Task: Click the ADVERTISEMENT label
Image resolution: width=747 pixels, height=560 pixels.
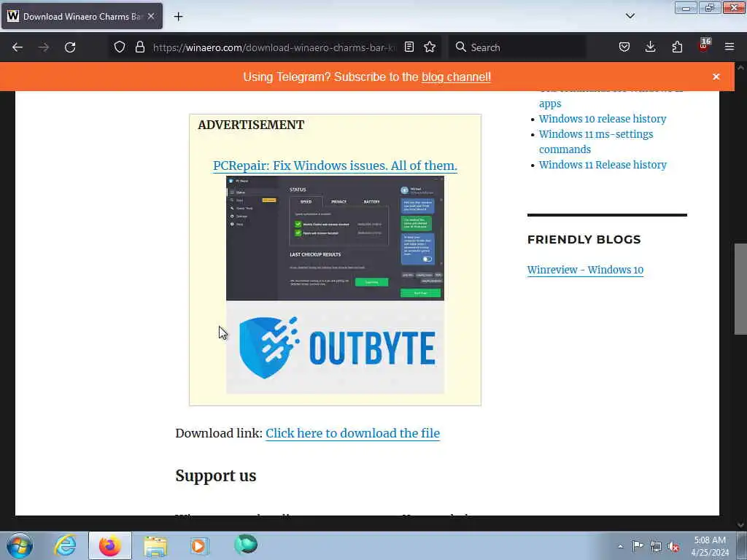Action: [x=251, y=125]
